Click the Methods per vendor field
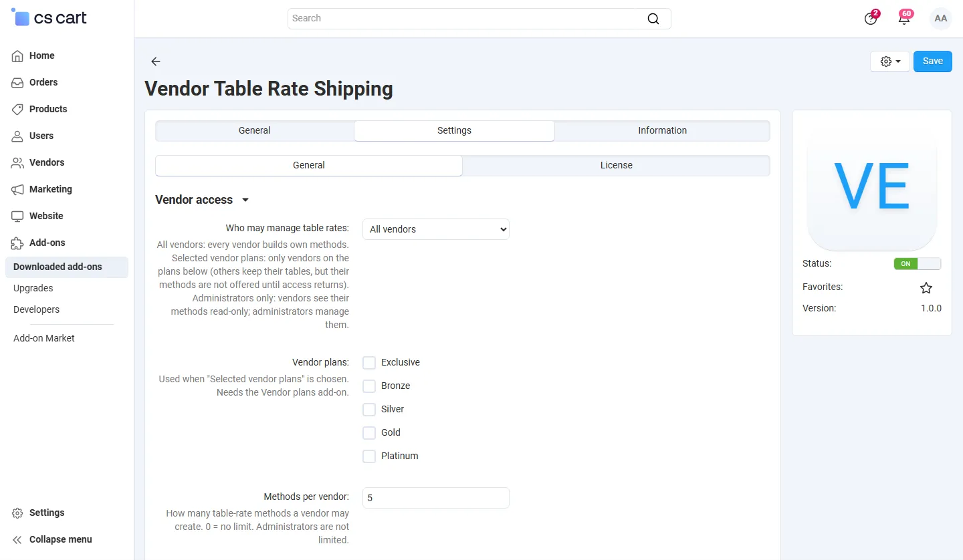 [436, 498]
